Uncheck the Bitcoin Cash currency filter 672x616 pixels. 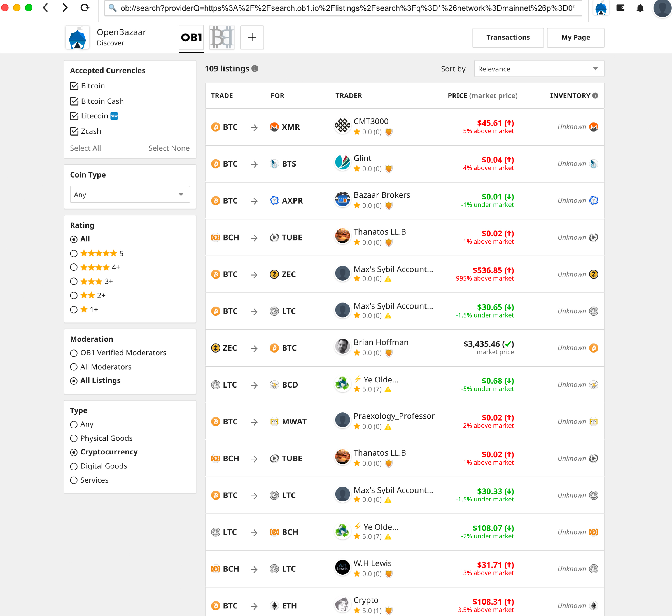coord(74,101)
